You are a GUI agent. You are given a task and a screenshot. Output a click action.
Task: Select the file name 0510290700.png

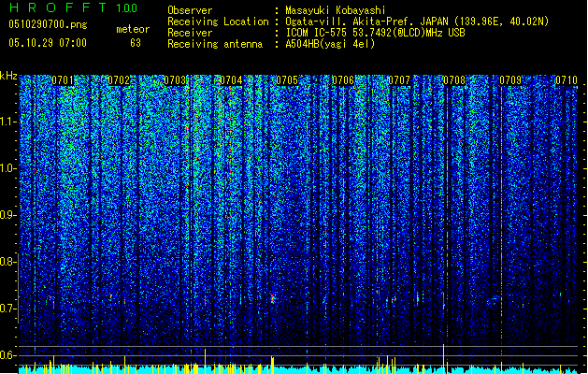tap(48, 24)
